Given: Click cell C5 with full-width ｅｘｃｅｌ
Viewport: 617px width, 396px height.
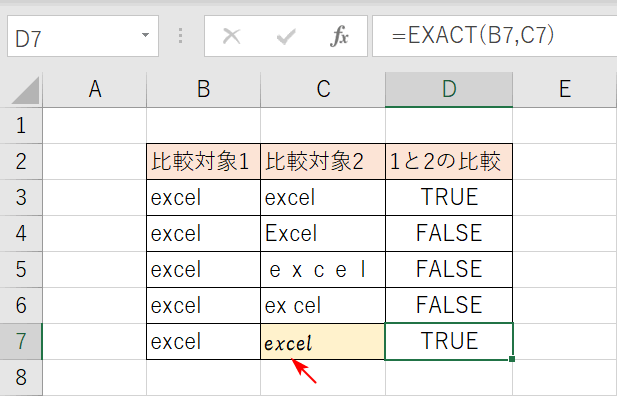Looking at the screenshot, I should coord(323,270).
